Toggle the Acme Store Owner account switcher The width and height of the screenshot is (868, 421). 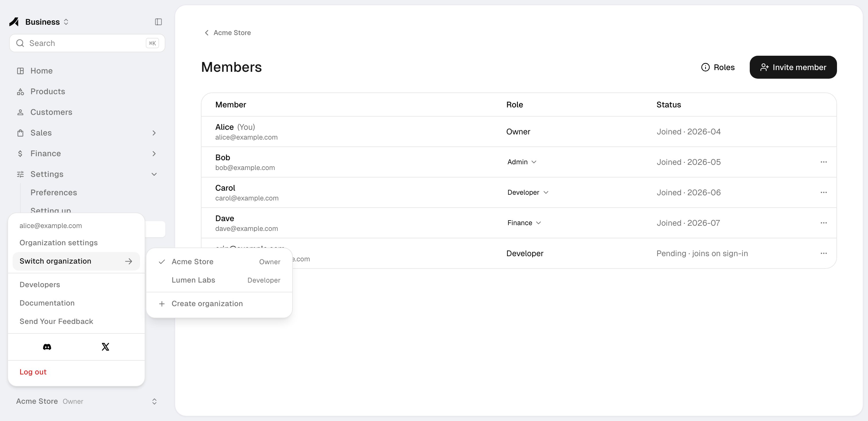(87, 401)
